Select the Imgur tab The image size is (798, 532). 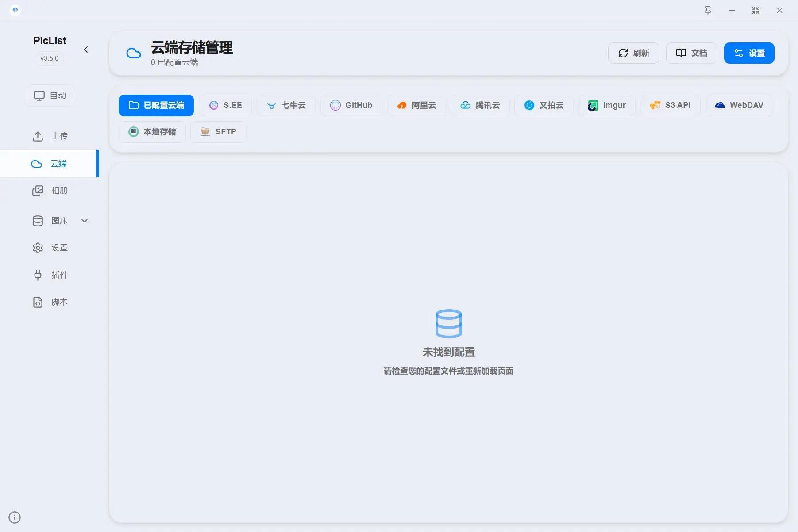[x=607, y=105]
